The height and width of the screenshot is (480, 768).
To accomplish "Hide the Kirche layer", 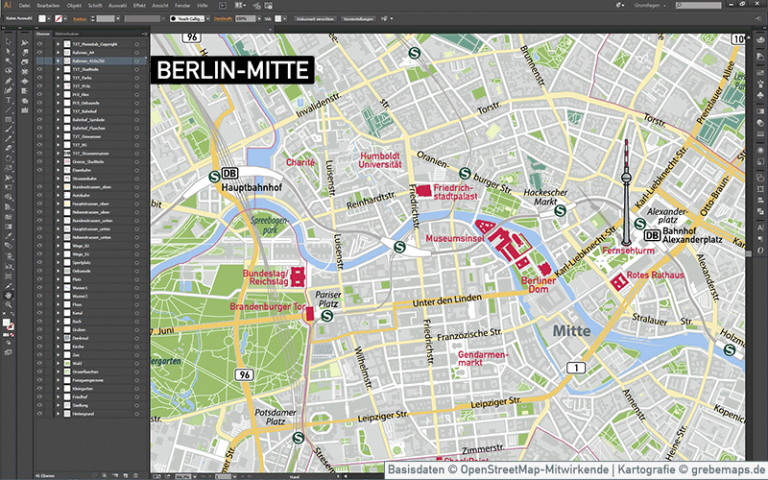I will coord(40,346).
